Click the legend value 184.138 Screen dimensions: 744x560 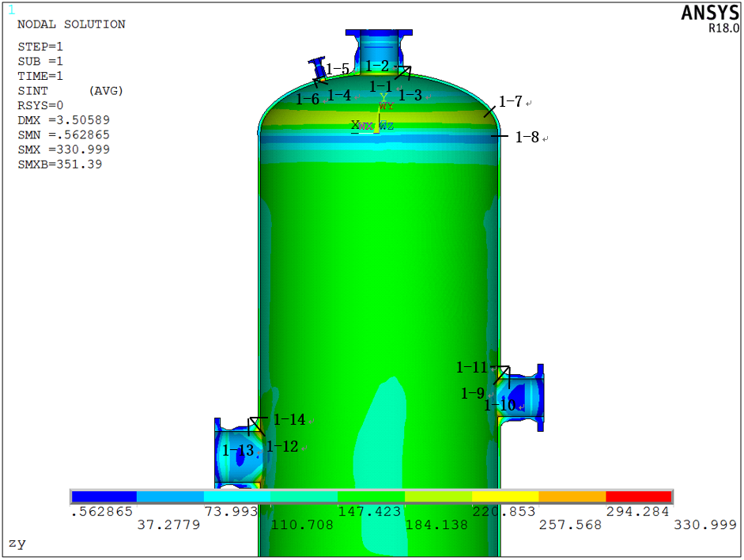pyautogui.click(x=436, y=525)
